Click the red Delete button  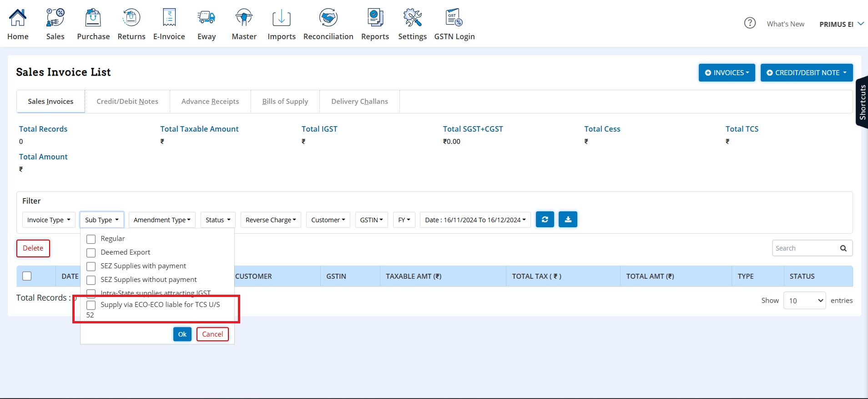tap(33, 248)
